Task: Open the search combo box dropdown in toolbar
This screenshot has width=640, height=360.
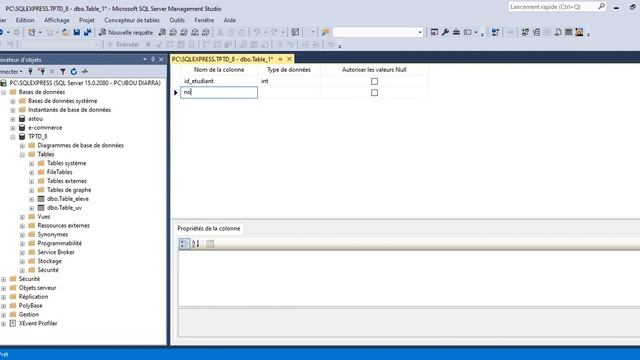Action: [x=420, y=32]
